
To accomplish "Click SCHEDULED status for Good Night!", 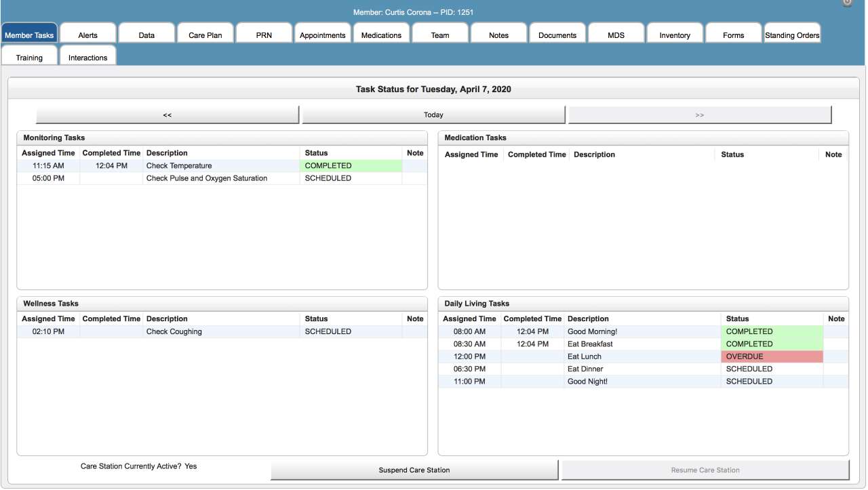I will point(772,382).
